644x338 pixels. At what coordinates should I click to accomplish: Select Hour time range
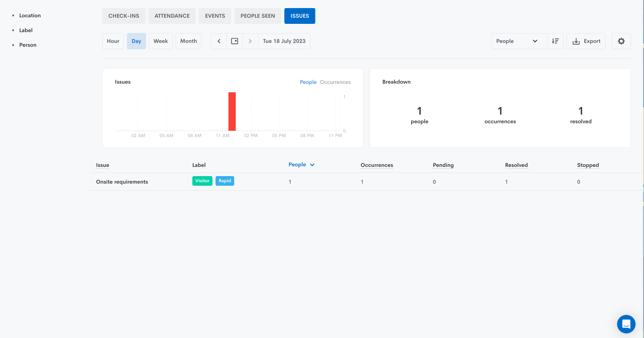[x=113, y=41]
